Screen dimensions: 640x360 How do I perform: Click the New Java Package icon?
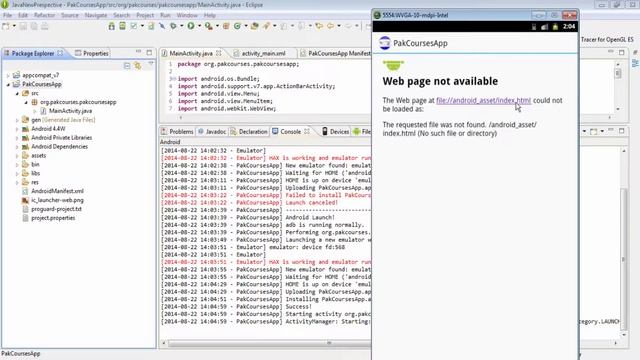coord(226,26)
